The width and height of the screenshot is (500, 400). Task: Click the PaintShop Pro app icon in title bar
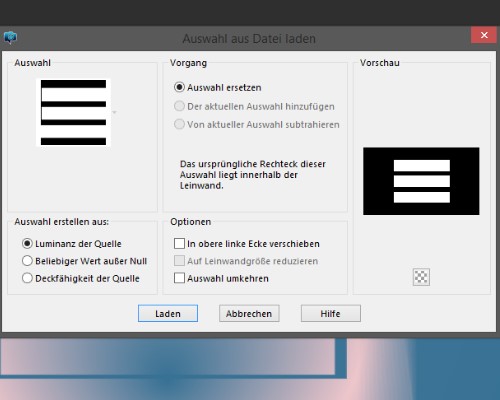(10, 37)
